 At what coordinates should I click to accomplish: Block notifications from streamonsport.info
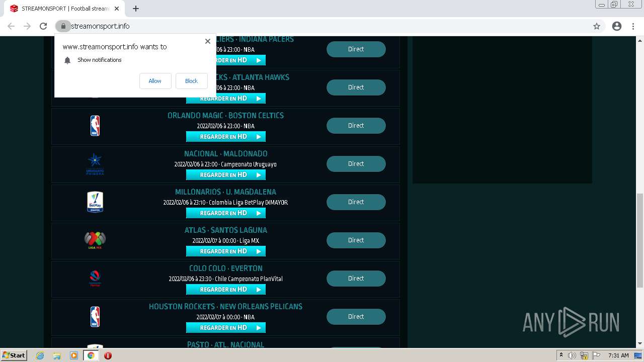pyautogui.click(x=191, y=81)
